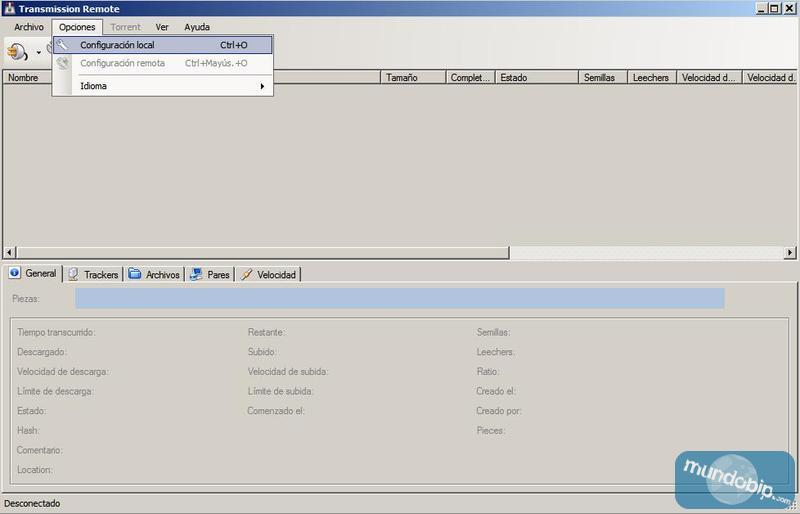Click the Tiempo transcurrido label
This screenshot has height=514, width=800.
(x=56, y=332)
